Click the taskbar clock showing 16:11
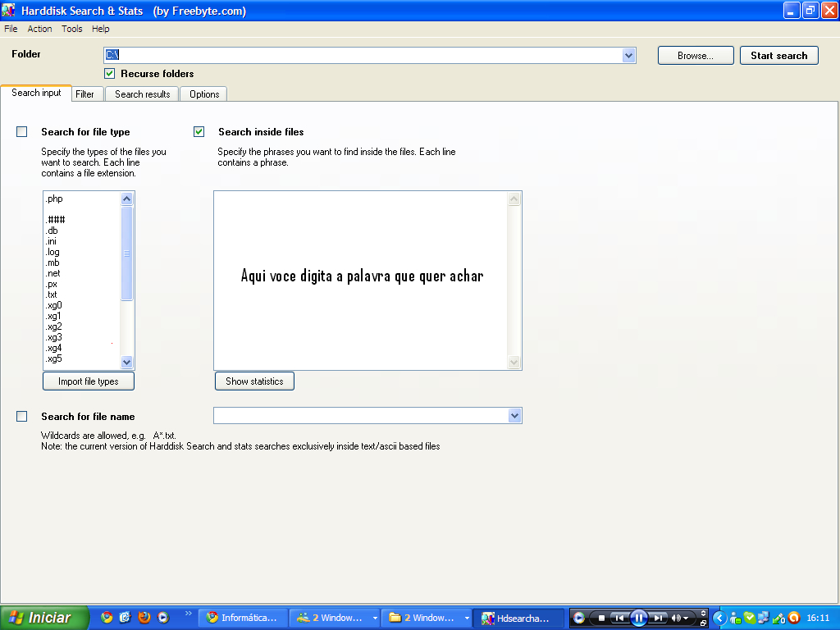 click(x=818, y=618)
